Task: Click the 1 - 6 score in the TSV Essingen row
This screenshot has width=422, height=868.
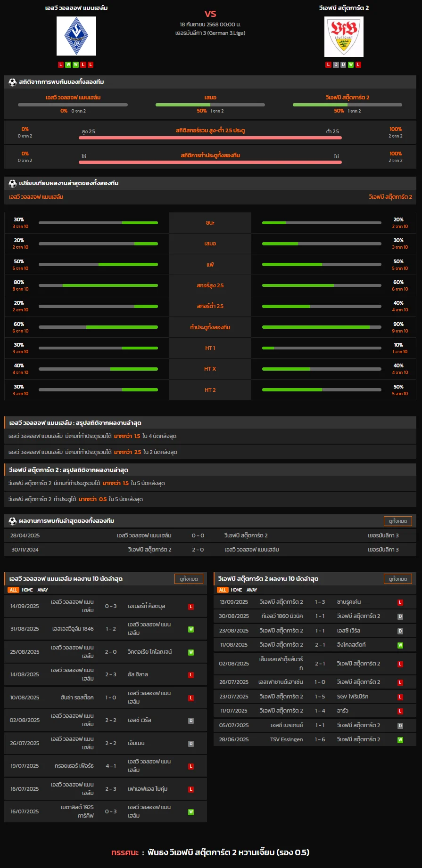Action: [320, 740]
